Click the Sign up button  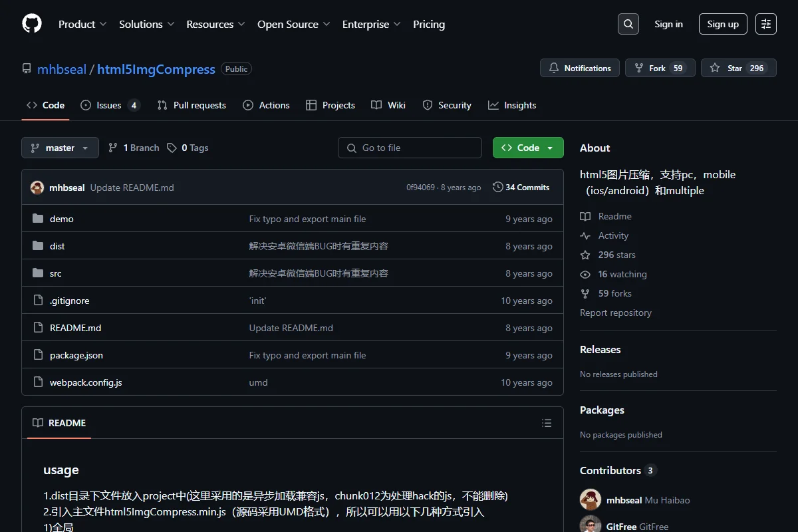pos(723,24)
